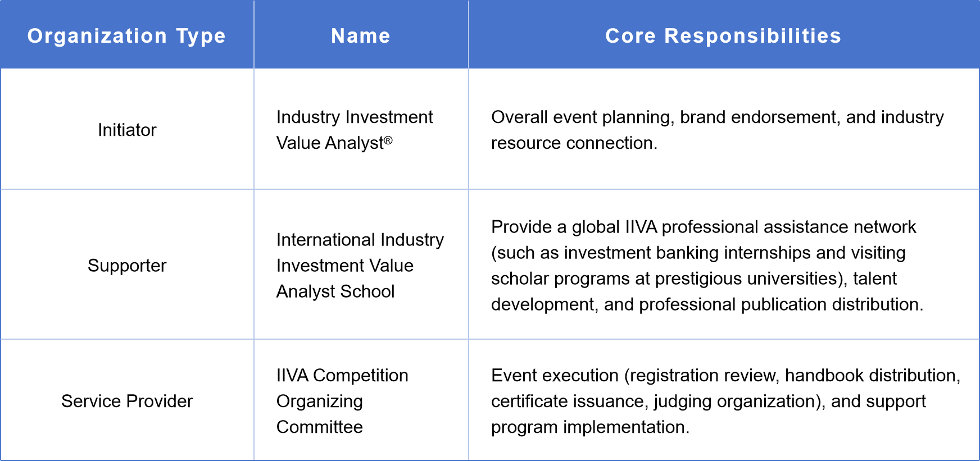Select the Initiator cell

coord(127,130)
